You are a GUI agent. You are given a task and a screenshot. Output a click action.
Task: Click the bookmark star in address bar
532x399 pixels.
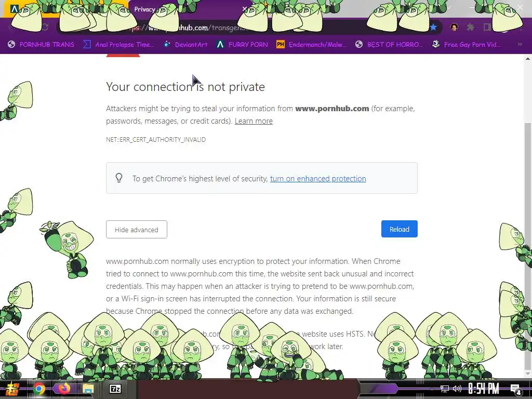(x=433, y=28)
